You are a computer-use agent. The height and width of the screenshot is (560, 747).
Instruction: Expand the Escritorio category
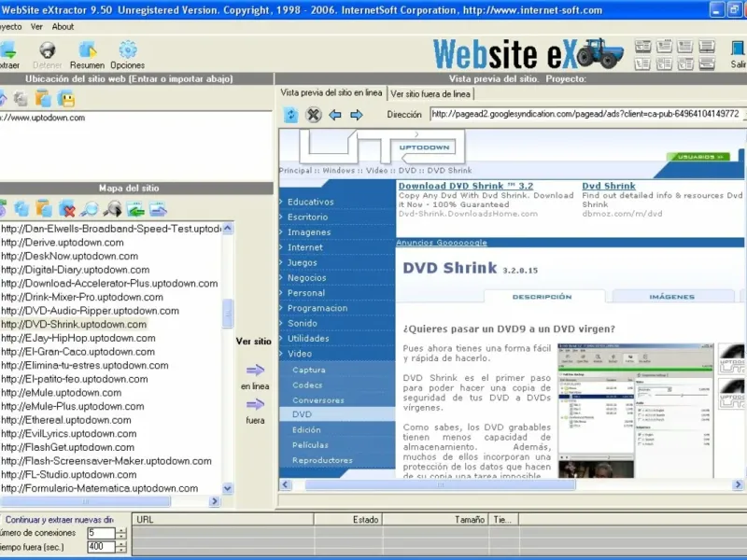coord(307,217)
